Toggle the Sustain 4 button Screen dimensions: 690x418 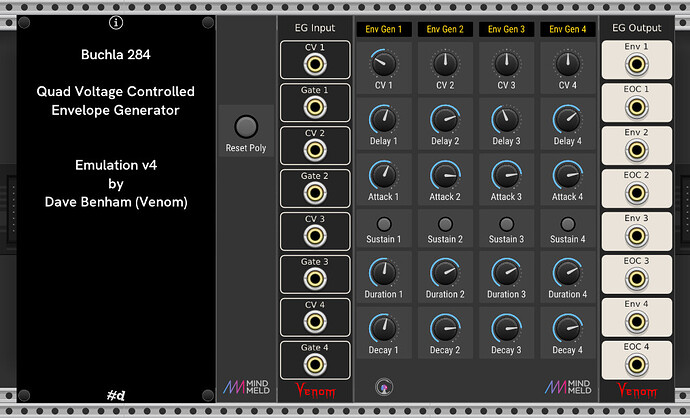[568, 224]
